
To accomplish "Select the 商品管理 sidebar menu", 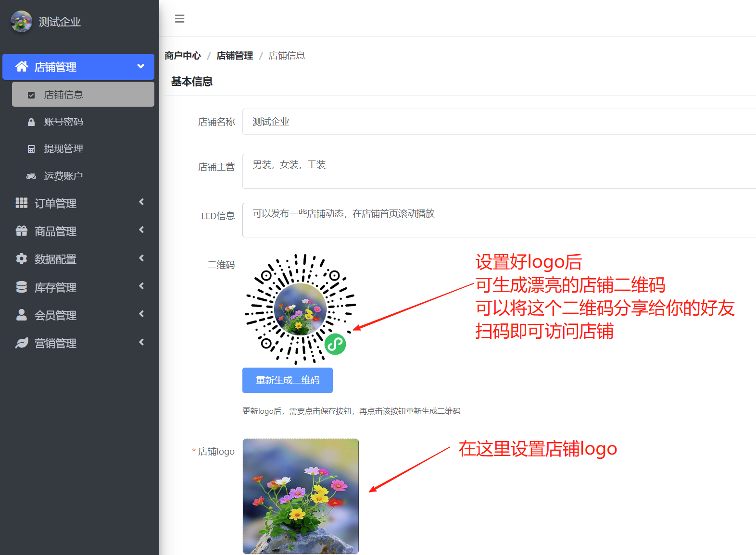I will point(78,231).
